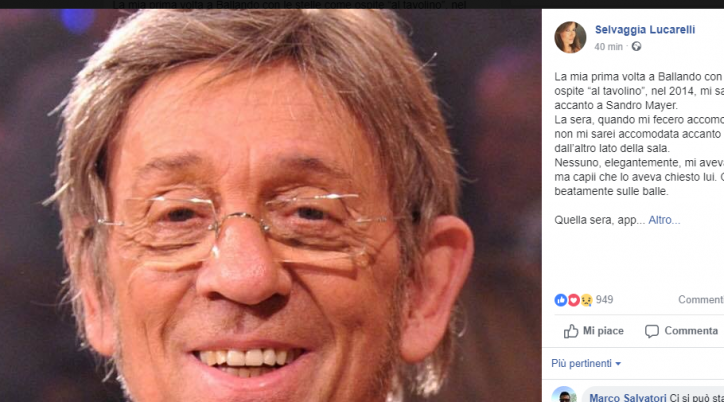Open Selvaggia Lucarelli's profile picture
Image resolution: width=724 pixels, height=402 pixels.
[x=570, y=37]
